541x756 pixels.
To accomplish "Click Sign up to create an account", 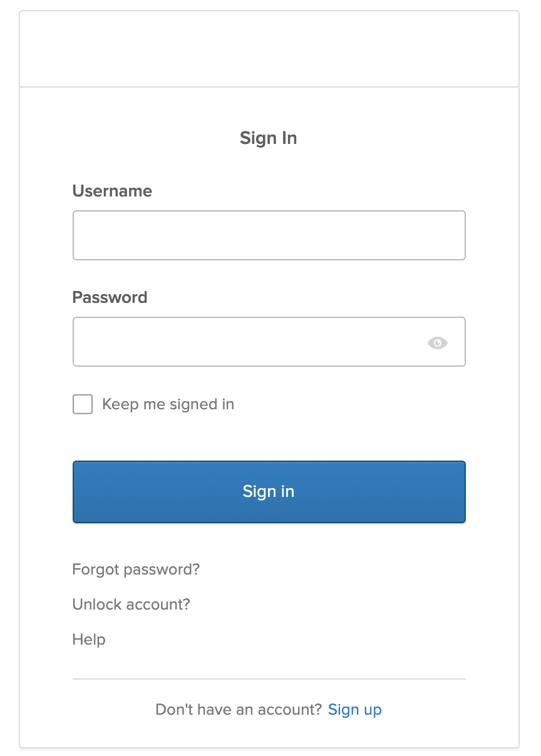I will (354, 709).
